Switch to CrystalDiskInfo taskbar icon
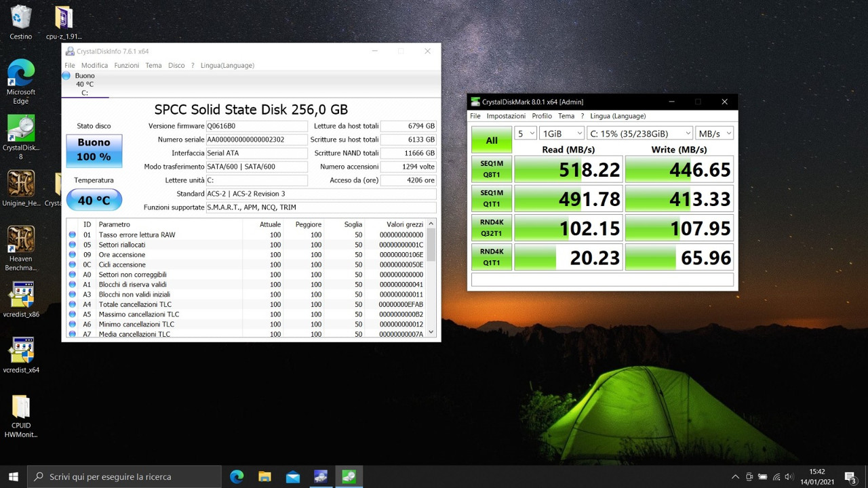This screenshot has width=868, height=488. (320, 476)
